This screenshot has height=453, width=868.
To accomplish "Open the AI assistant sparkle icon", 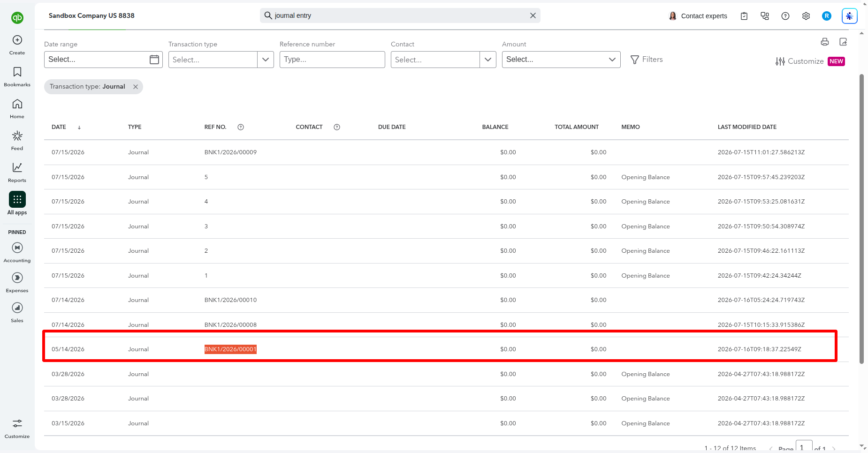I will click(x=850, y=16).
